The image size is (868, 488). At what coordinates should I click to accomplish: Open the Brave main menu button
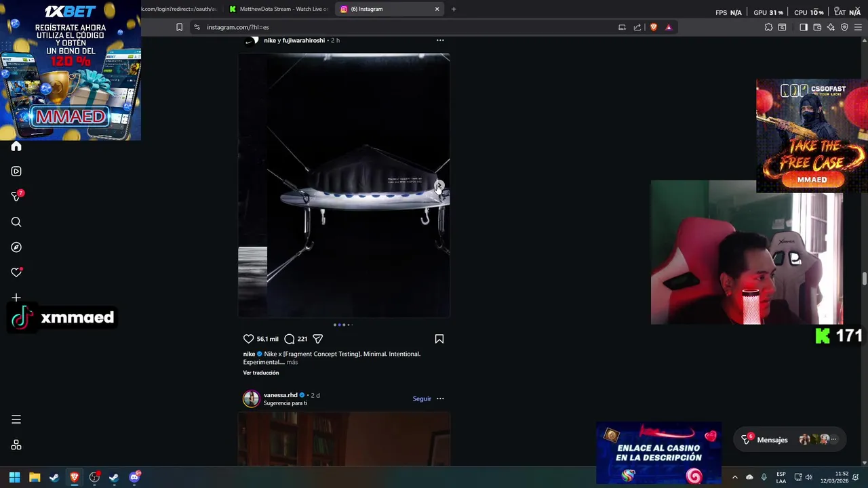tap(858, 27)
